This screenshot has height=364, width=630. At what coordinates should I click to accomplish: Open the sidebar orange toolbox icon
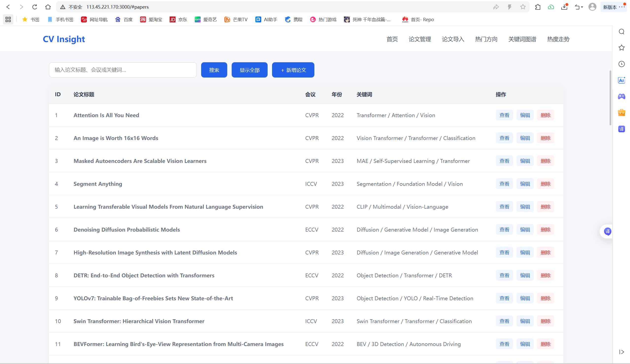coord(621,112)
